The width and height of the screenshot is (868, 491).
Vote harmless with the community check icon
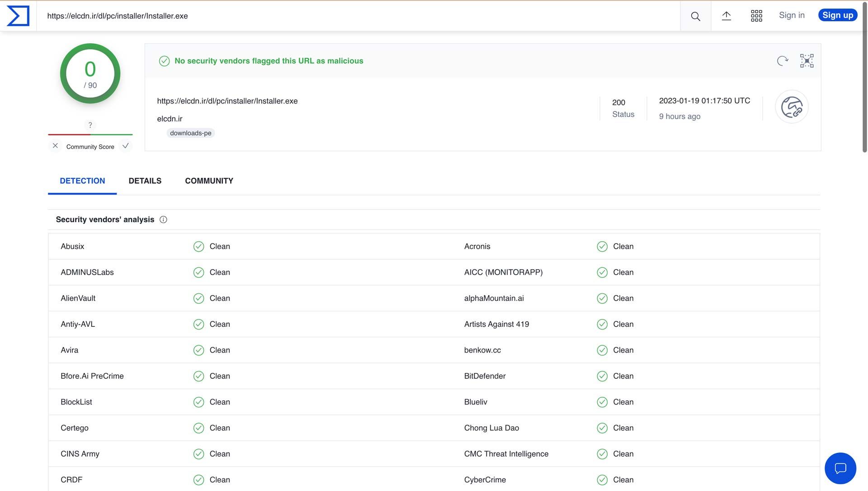point(126,146)
